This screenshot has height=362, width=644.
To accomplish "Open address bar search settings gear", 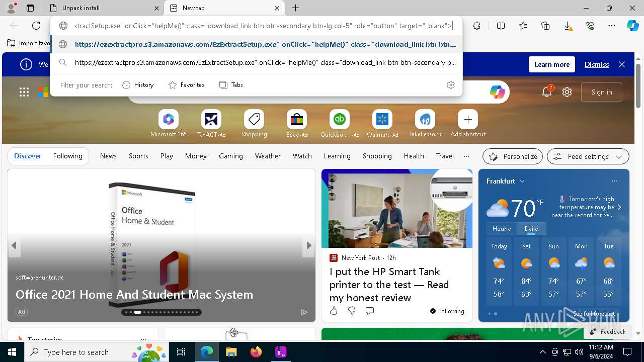I will coord(451,85).
